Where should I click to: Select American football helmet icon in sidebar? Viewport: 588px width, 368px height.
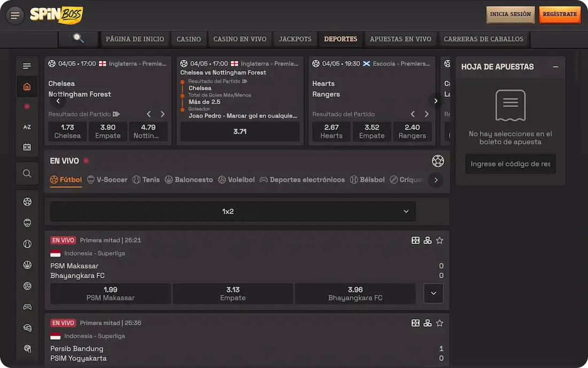[x=27, y=328]
